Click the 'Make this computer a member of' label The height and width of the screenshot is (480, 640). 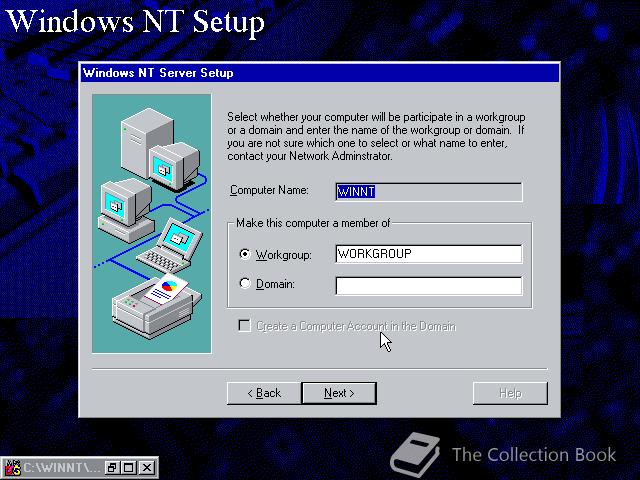(313, 223)
